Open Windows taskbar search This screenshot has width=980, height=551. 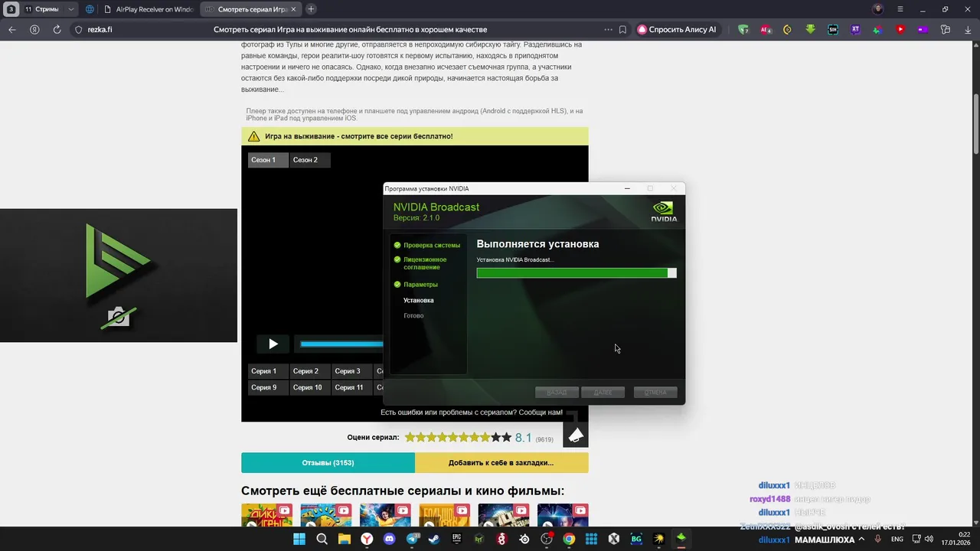point(322,539)
